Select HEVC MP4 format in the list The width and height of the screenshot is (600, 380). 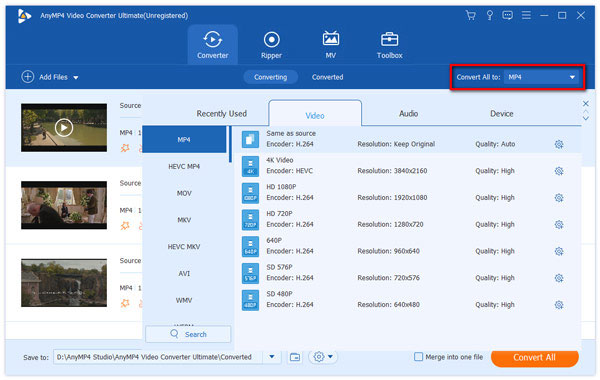pos(184,166)
